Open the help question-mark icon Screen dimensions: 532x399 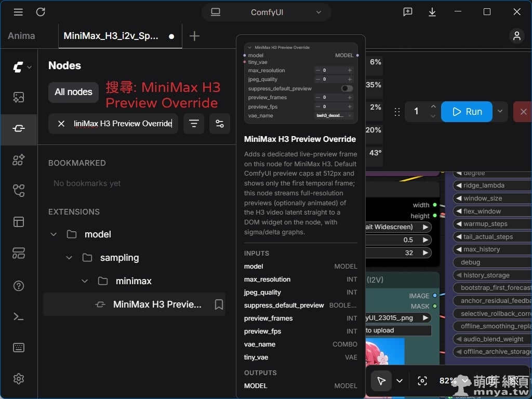(x=19, y=286)
